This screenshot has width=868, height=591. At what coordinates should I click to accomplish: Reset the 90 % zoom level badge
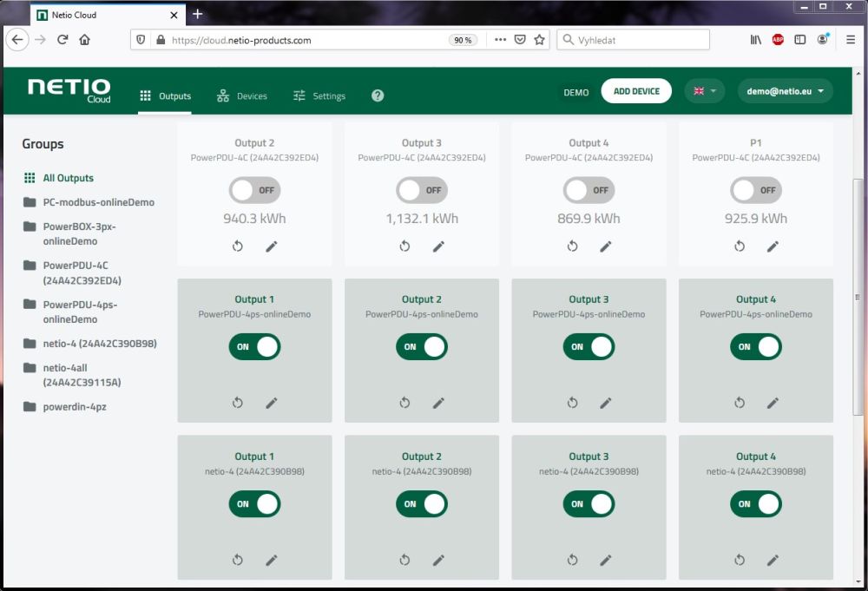[463, 40]
